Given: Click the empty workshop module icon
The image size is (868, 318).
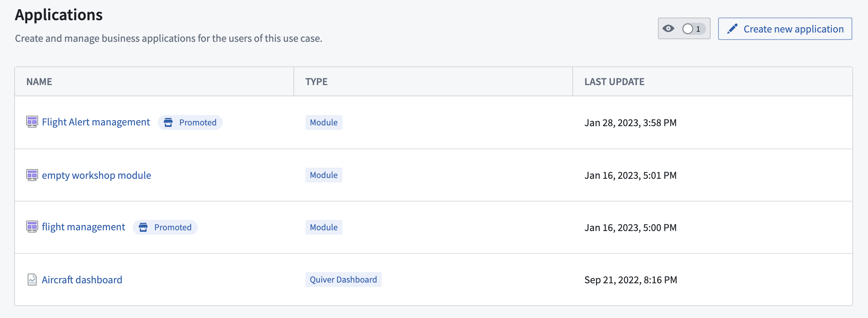Looking at the screenshot, I should coord(32,175).
